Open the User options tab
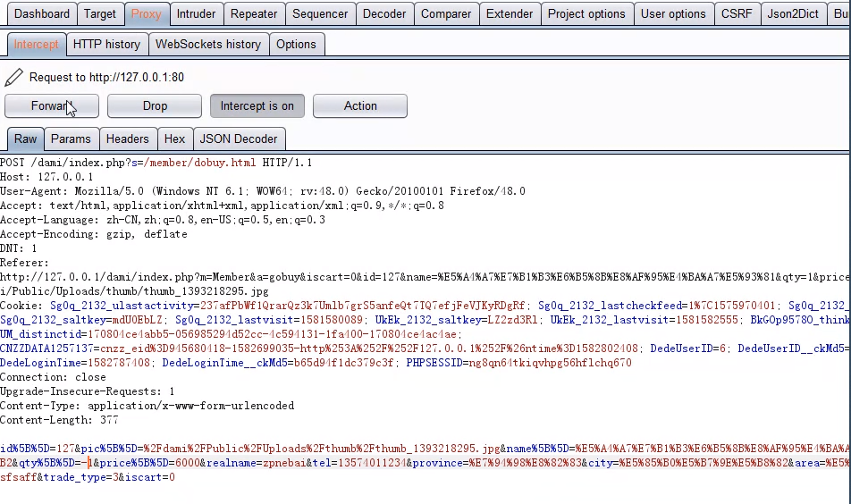Screen dimensions: 851x504 tap(673, 13)
